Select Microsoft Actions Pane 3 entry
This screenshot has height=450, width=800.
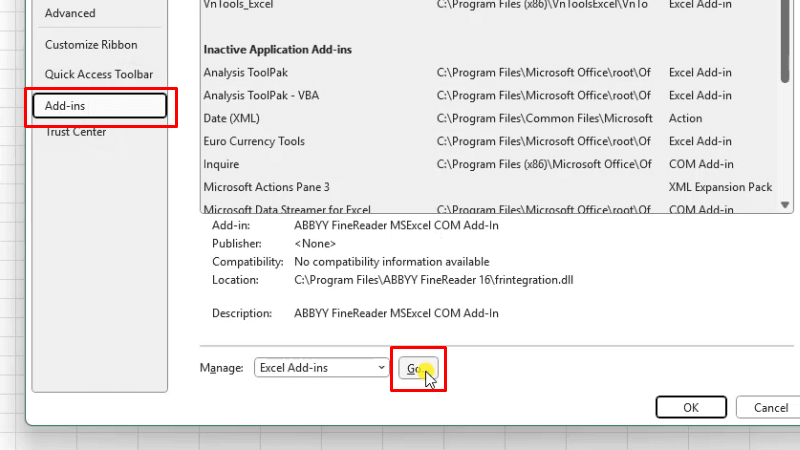[266, 187]
